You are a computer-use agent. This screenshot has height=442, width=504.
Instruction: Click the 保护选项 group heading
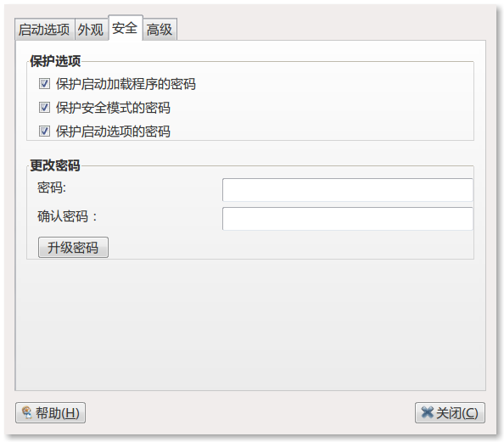coord(55,61)
